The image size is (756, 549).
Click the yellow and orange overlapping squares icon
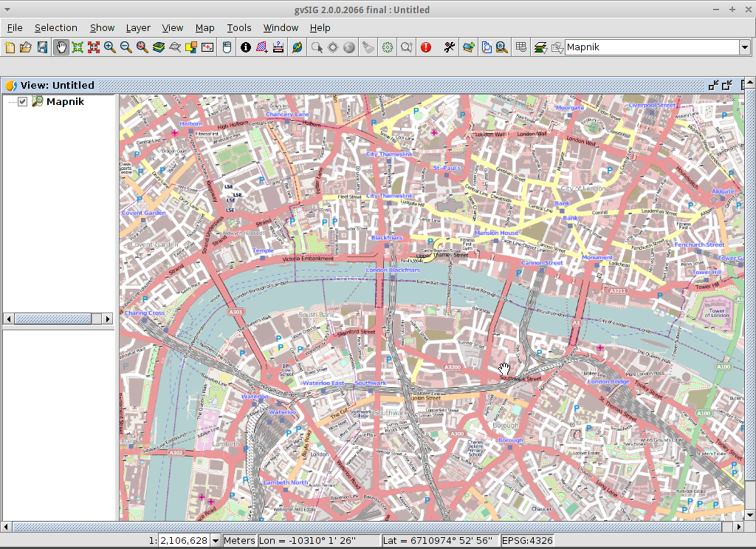pos(191,47)
